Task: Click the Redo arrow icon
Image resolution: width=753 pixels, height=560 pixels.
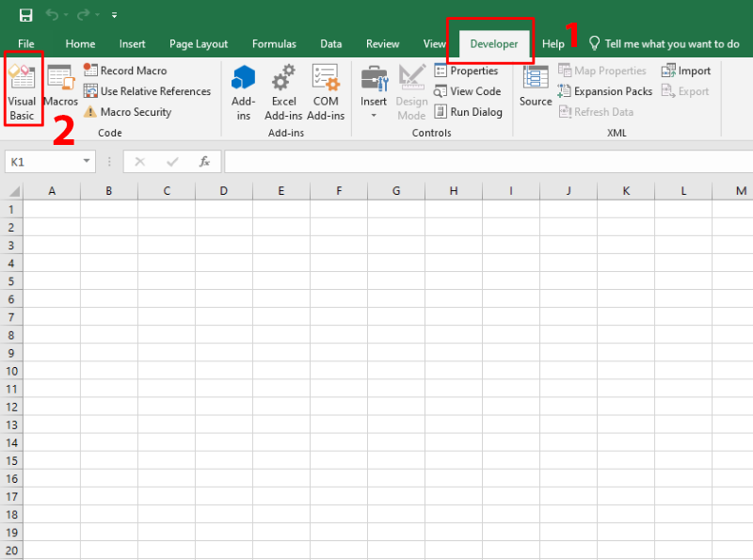Action: point(83,15)
